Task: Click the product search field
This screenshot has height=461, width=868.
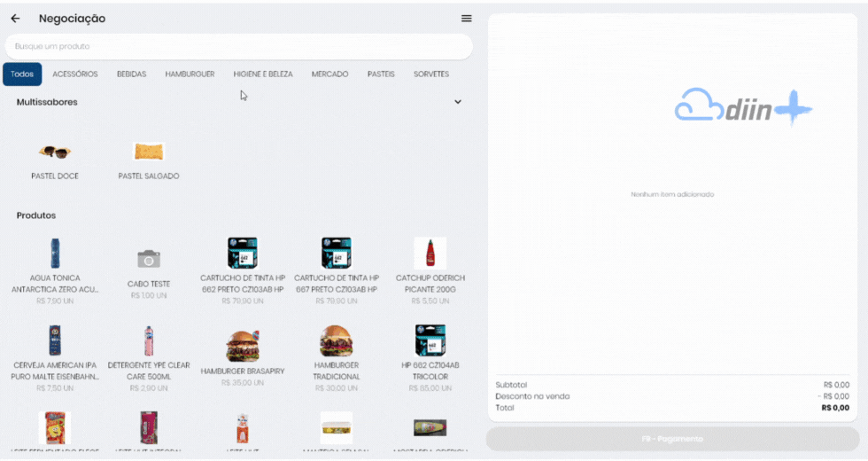Action: pos(239,46)
